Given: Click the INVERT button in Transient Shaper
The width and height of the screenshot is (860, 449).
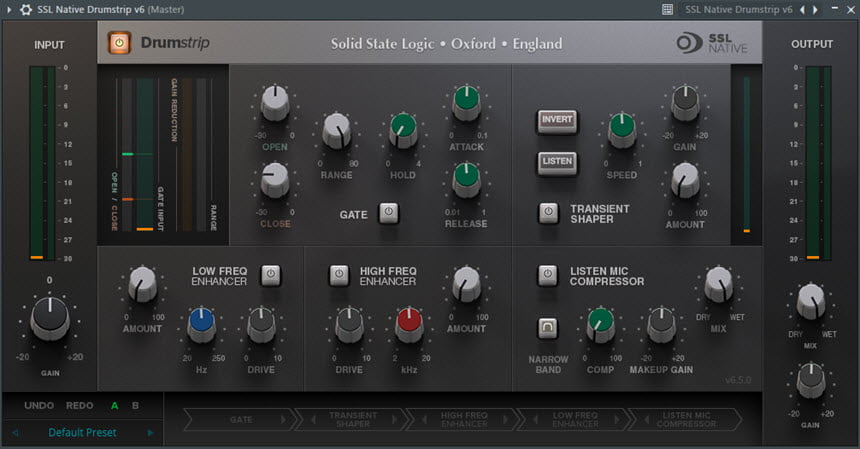Looking at the screenshot, I should 557,121.
